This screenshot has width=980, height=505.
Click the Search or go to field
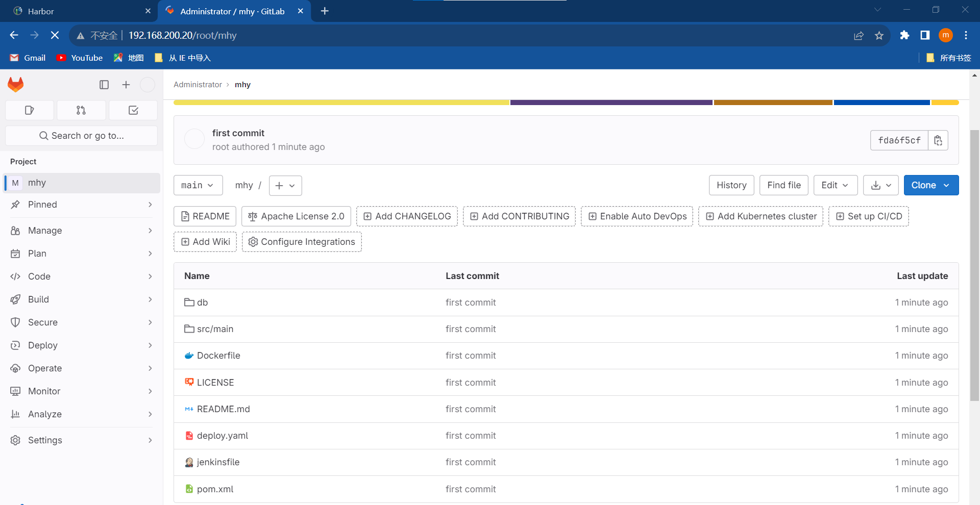coord(81,136)
